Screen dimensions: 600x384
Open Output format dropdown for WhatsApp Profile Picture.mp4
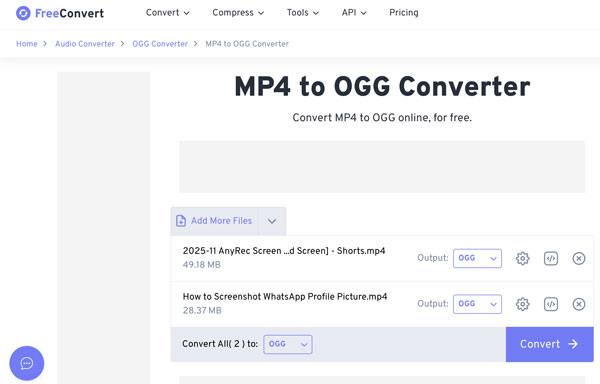click(x=477, y=304)
